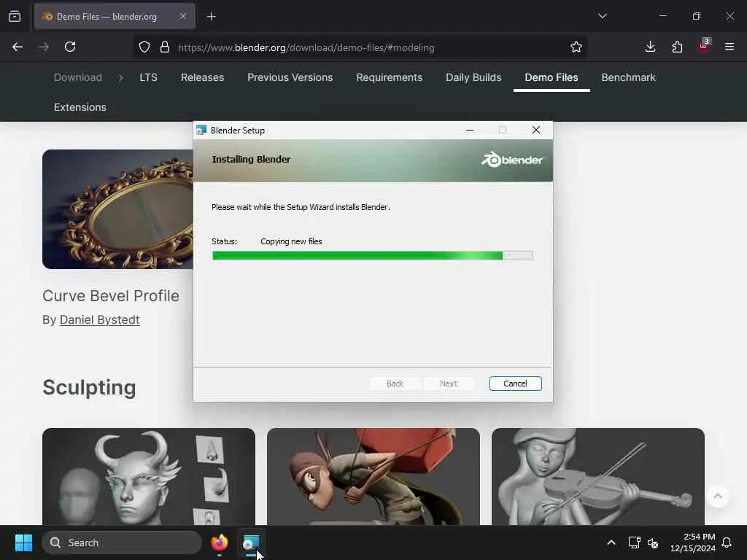Open the extensions puzzle icon
Image resolution: width=747 pixels, height=560 pixels.
(677, 47)
